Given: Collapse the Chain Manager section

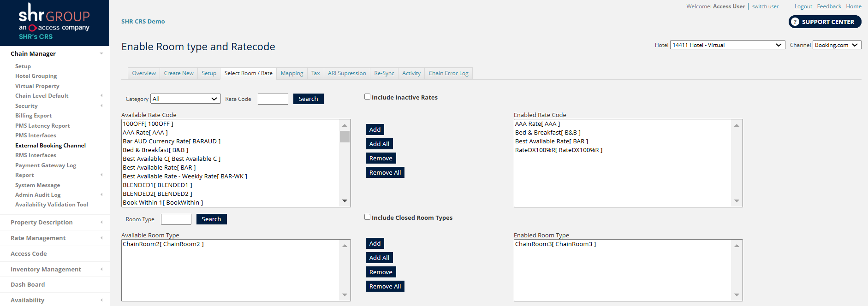Looking at the screenshot, I should (x=101, y=53).
